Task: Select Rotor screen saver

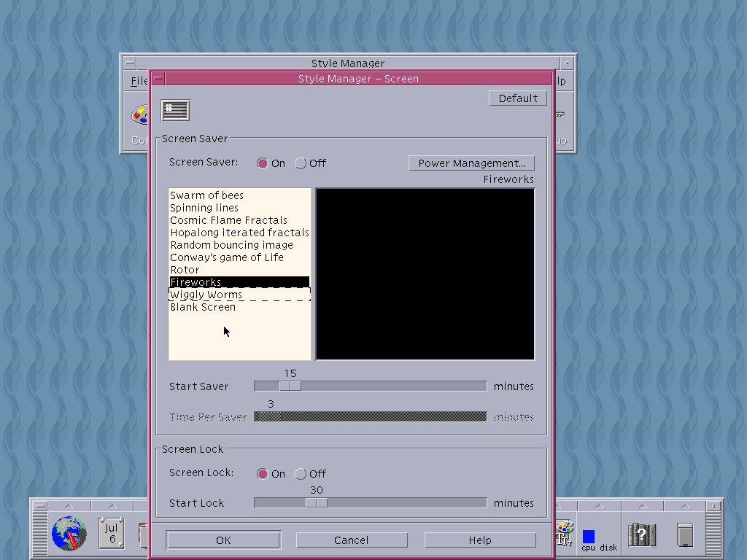Action: tap(239, 270)
